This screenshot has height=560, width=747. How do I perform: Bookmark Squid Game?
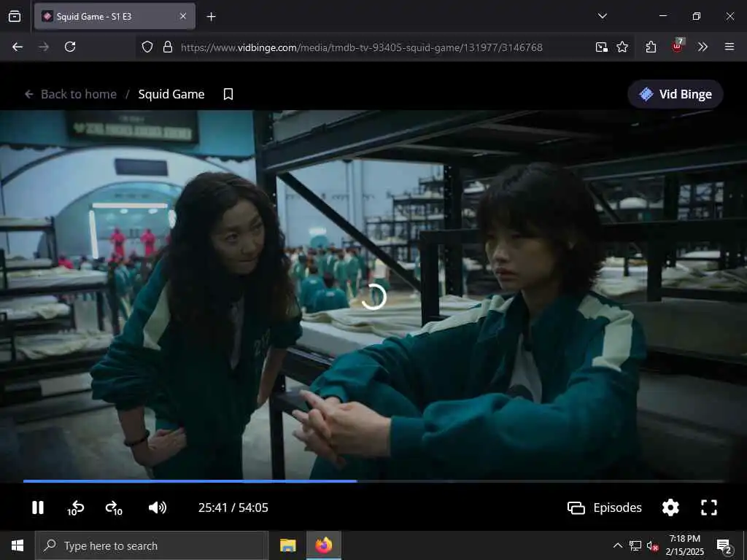[x=228, y=94]
